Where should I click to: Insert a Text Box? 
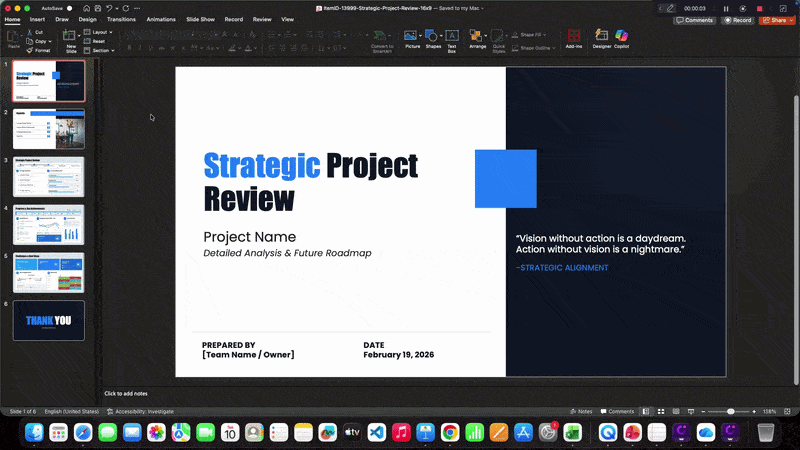tap(452, 41)
